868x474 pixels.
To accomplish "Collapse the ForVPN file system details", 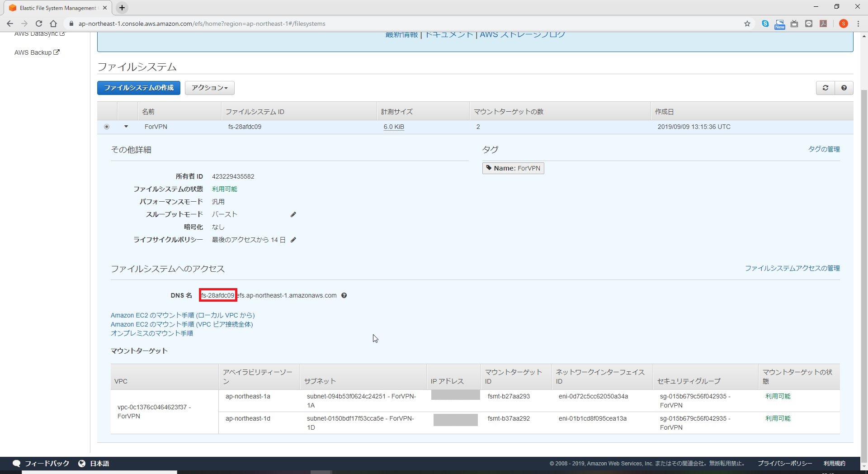I will (126, 127).
